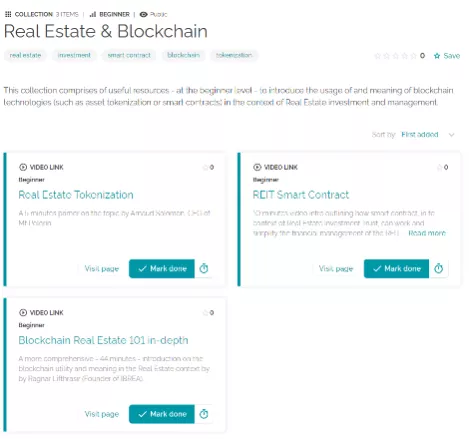Mark REIT Smart Contract as done

pos(396,269)
